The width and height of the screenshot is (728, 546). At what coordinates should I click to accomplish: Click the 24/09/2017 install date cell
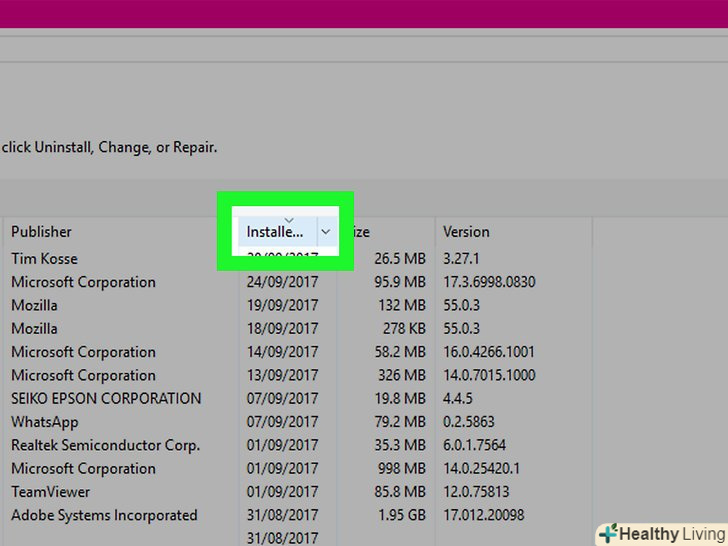pos(282,282)
